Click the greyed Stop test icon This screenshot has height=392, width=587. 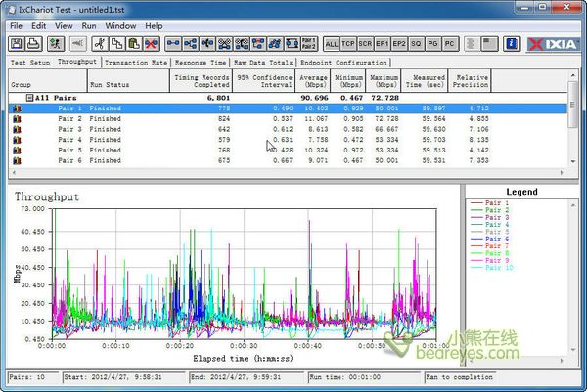pyautogui.click(x=78, y=44)
